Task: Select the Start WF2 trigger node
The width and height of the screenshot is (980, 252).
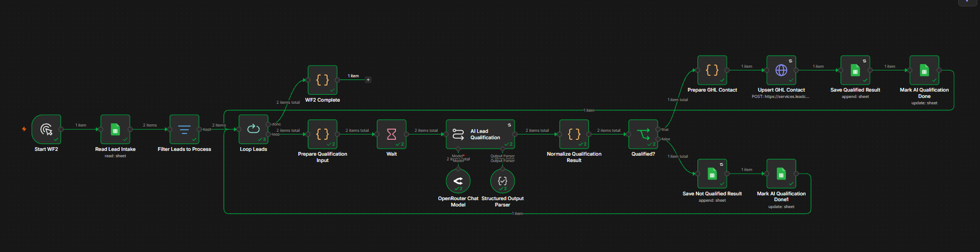Action: click(46, 129)
